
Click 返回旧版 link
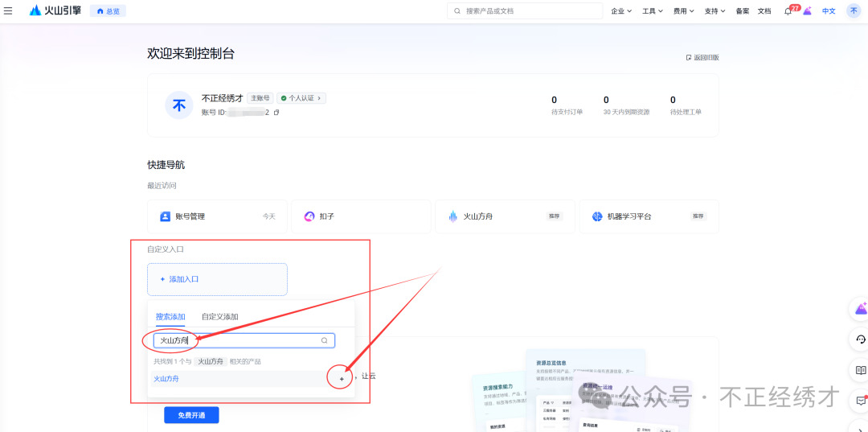click(x=702, y=58)
